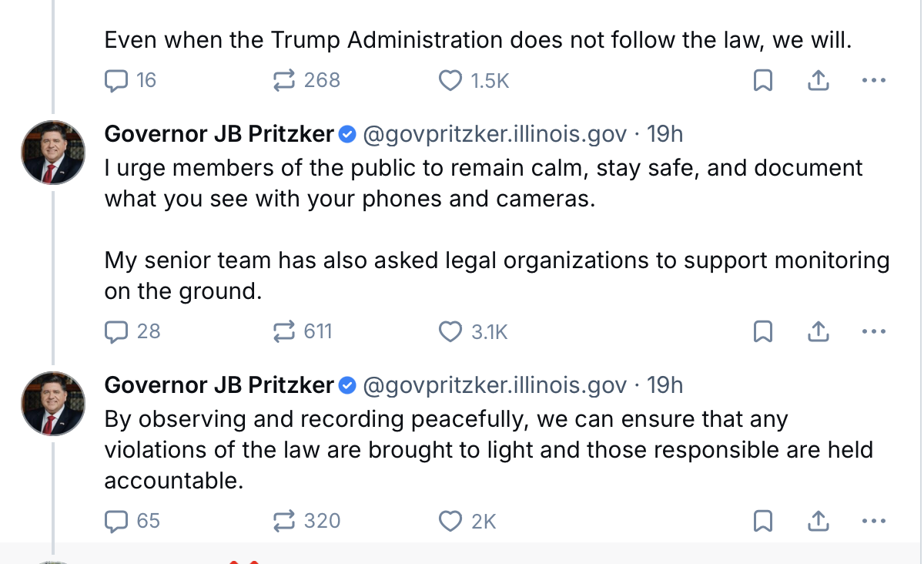Screen dimensions: 924x564
Task: Reply to the 'observing and recording' post
Action: click(x=116, y=521)
